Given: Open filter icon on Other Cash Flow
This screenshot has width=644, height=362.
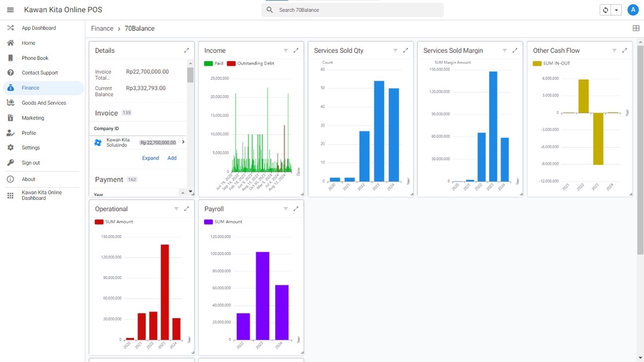Looking at the screenshot, I should [x=614, y=50].
